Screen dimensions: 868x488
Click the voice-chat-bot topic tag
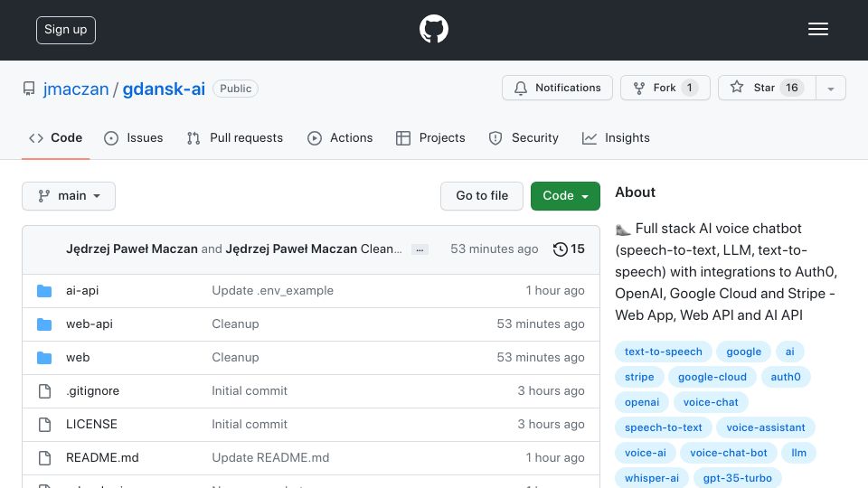pyautogui.click(x=729, y=453)
